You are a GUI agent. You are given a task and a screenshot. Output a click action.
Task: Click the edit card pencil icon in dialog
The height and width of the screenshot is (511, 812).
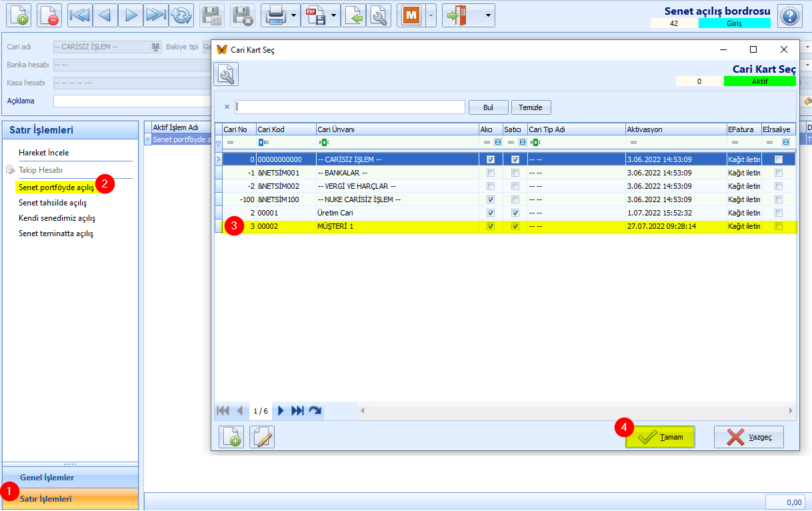[x=262, y=437]
